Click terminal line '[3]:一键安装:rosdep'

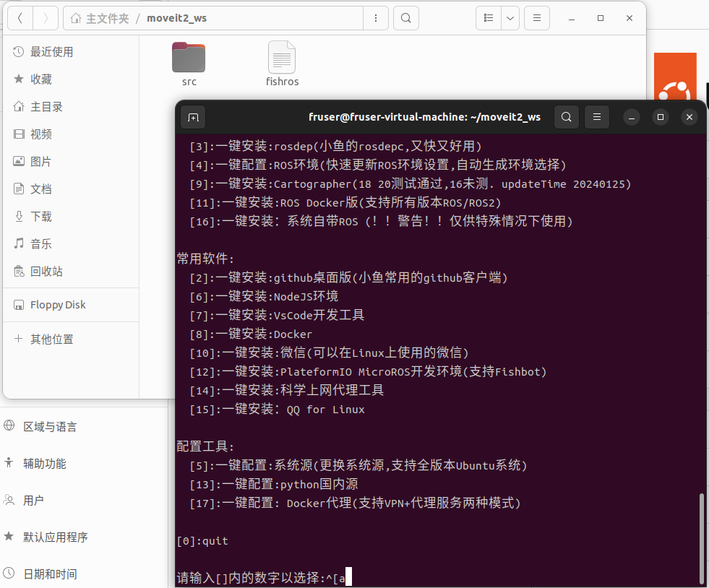pyautogui.click(x=335, y=147)
